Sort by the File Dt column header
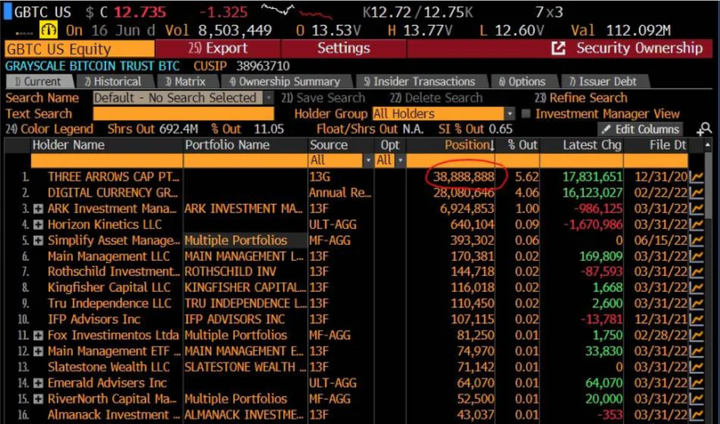Screen dimensions: 720x424 click(668, 145)
